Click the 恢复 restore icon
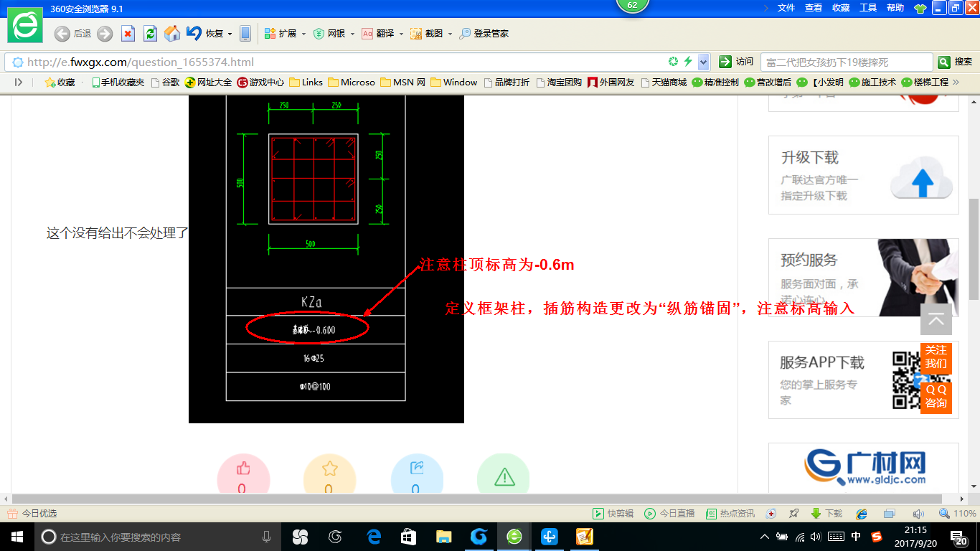980x551 pixels. point(204,34)
